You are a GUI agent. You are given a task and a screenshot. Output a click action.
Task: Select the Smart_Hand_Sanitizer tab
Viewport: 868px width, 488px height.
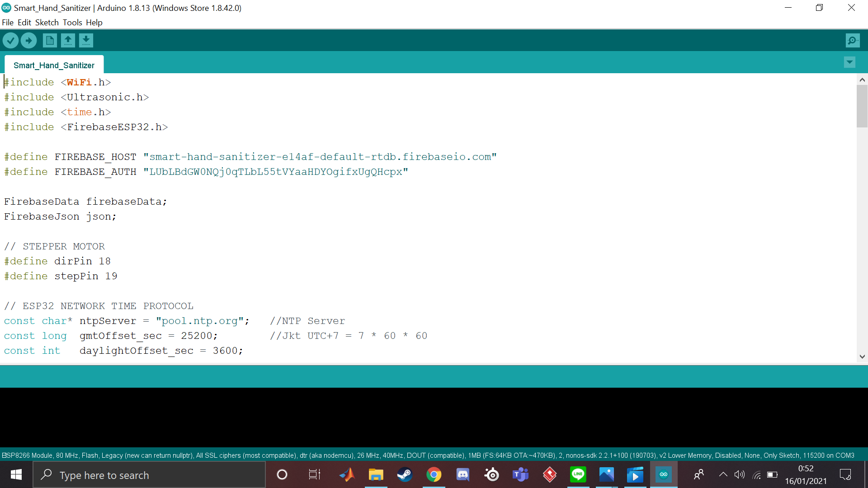pos(54,66)
